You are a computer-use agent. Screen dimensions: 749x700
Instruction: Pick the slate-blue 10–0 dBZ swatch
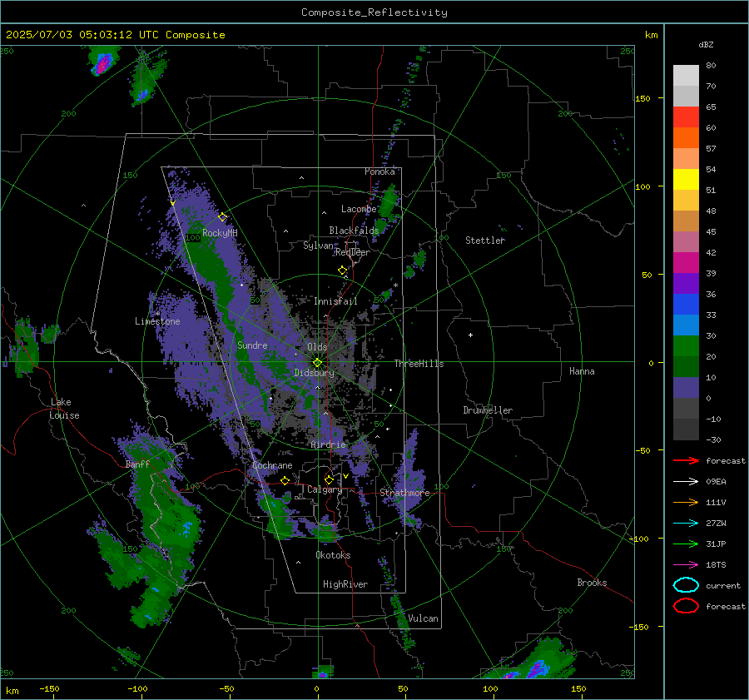686,388
